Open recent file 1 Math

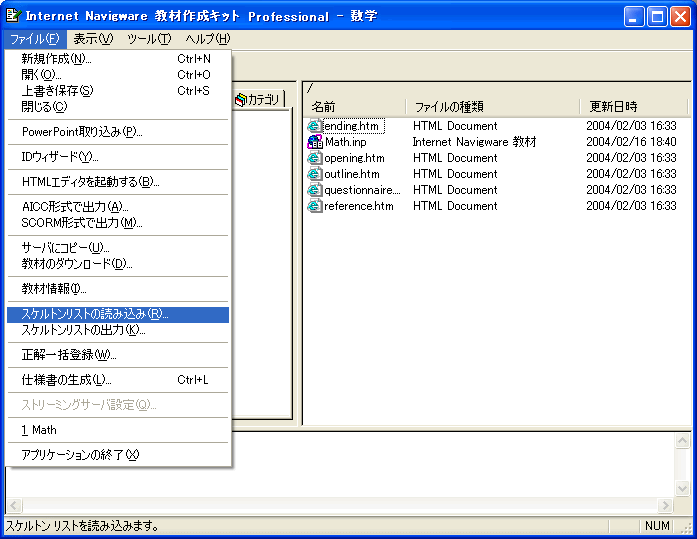click(x=118, y=430)
